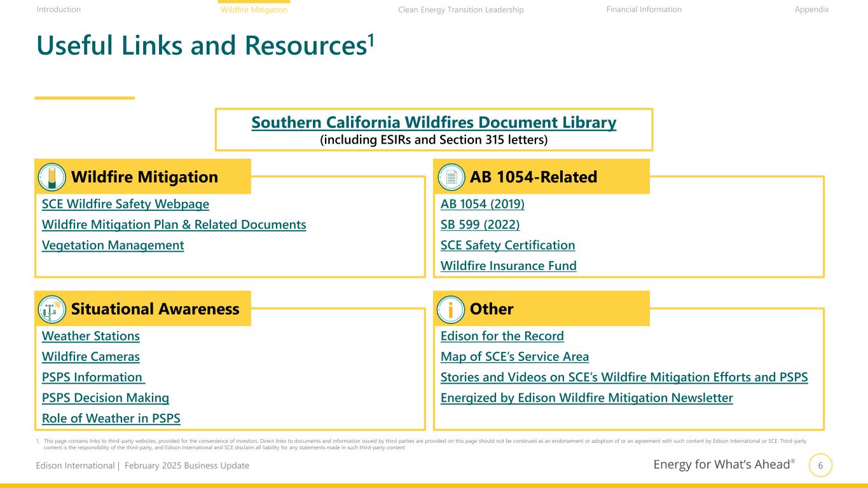868x488 pixels.
Task: Switch to Clean Energy Transition Leadership tab
Action: point(460,10)
